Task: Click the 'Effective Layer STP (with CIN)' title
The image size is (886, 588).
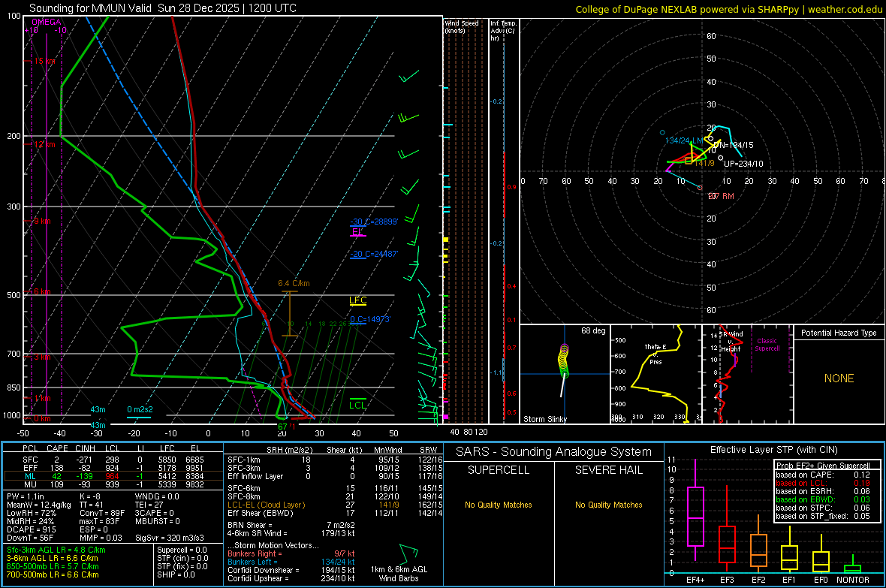Action: (x=774, y=450)
